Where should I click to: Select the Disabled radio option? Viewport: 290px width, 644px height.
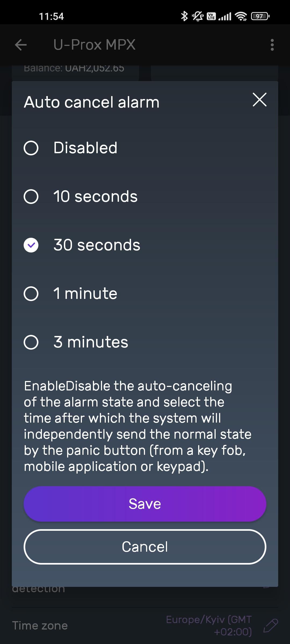31,148
